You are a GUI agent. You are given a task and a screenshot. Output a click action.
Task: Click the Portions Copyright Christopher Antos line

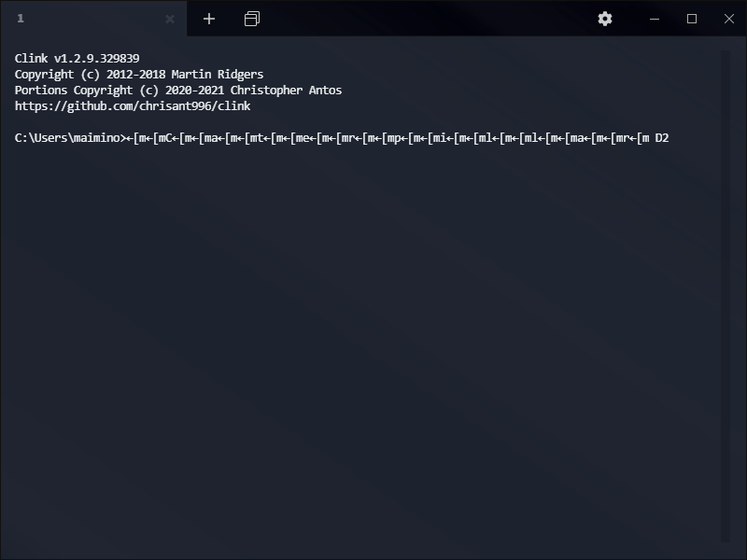(x=178, y=91)
